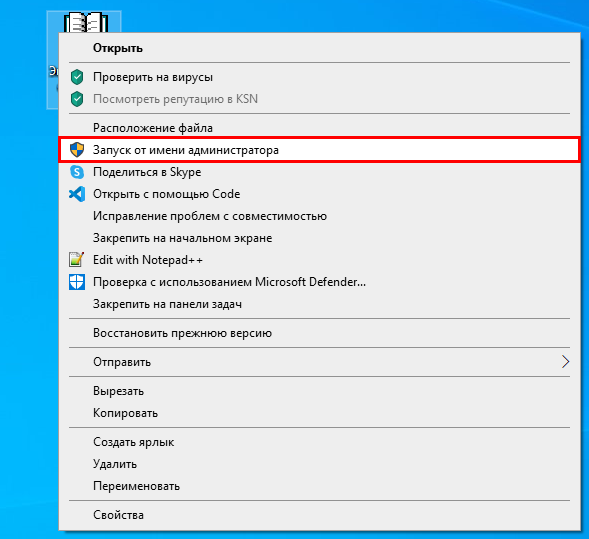Viewport: 589px width, 539px height.
Task: Click the Kaspersky shield icon beside Проверить на вирусы
Action: 77,77
